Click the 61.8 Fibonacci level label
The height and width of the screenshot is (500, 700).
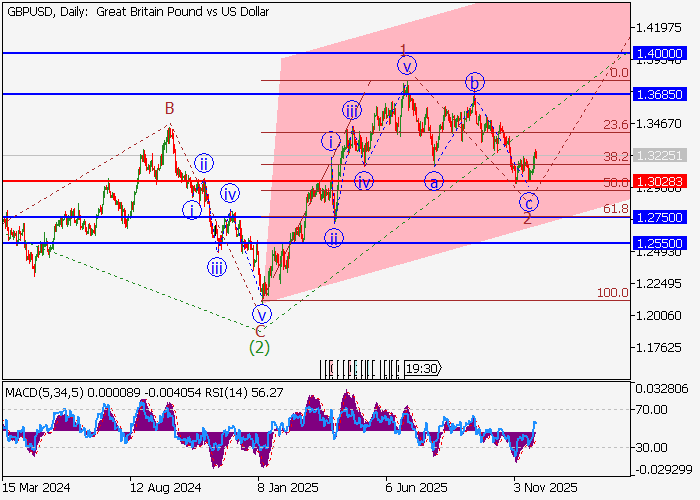pyautogui.click(x=617, y=209)
